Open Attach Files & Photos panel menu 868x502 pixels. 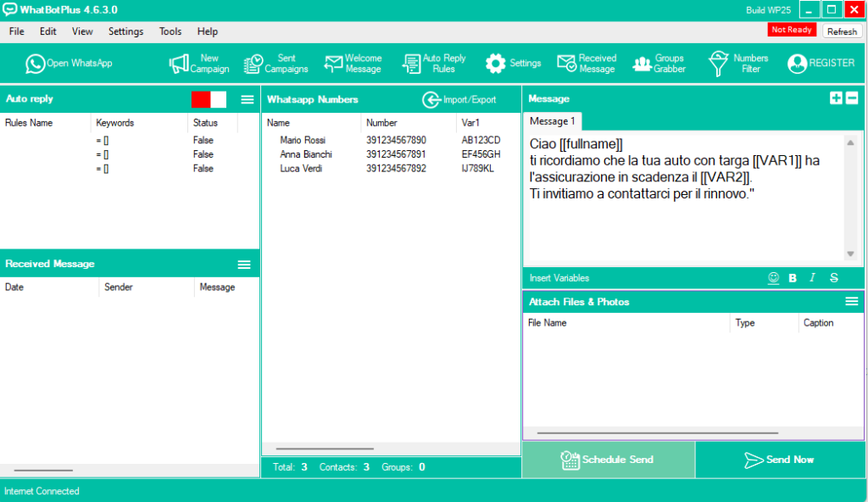tap(852, 302)
